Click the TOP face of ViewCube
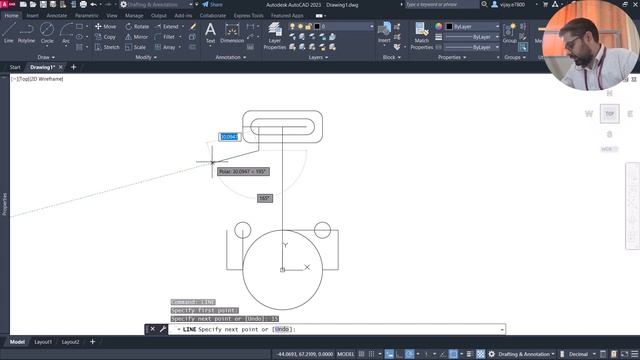Screen dimensions: 640x360 (609, 113)
